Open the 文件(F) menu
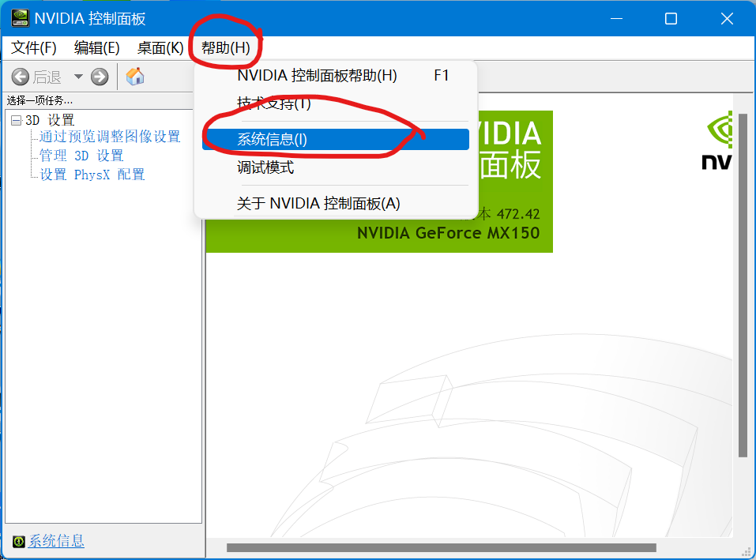The image size is (756, 560). 34,47
